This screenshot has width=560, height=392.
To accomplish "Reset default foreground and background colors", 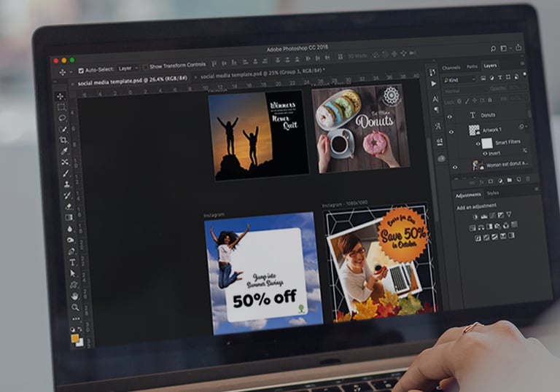I will pos(73,329).
